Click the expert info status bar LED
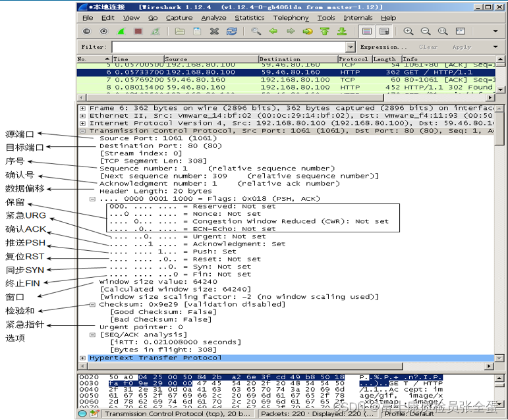This screenshot has height=420, width=508. (x=82, y=413)
